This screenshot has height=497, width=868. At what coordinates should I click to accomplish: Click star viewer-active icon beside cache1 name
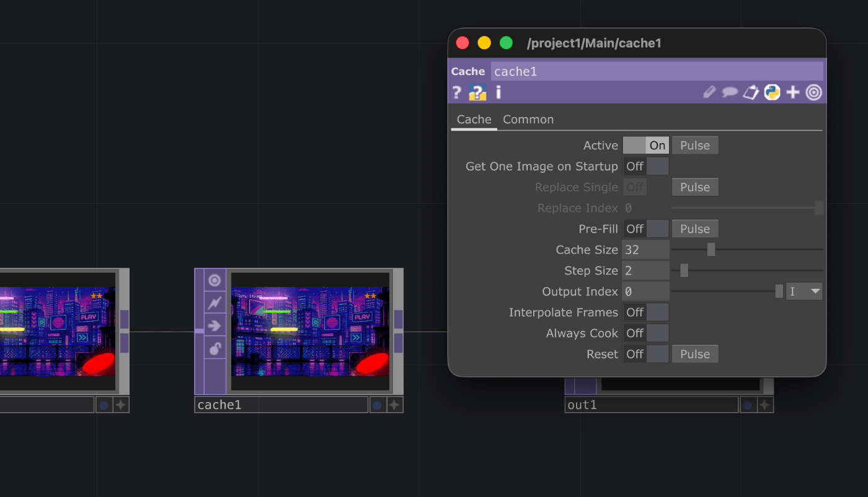[394, 405]
